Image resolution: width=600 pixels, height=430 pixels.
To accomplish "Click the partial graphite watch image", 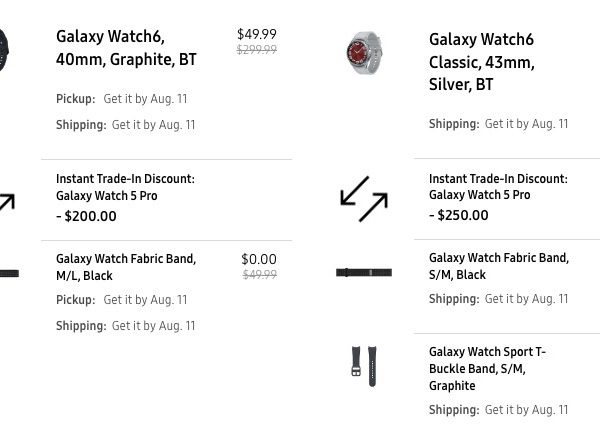I will click(3, 48).
